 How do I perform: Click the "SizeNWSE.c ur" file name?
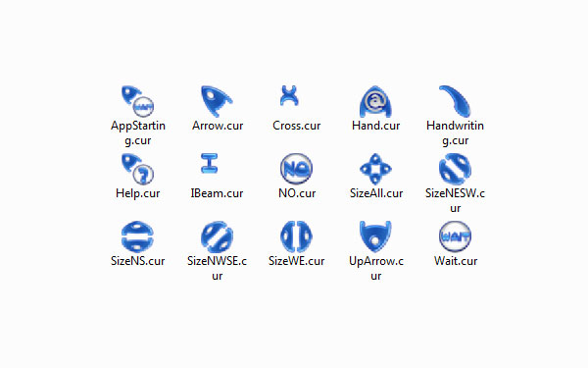pyautogui.click(x=218, y=268)
